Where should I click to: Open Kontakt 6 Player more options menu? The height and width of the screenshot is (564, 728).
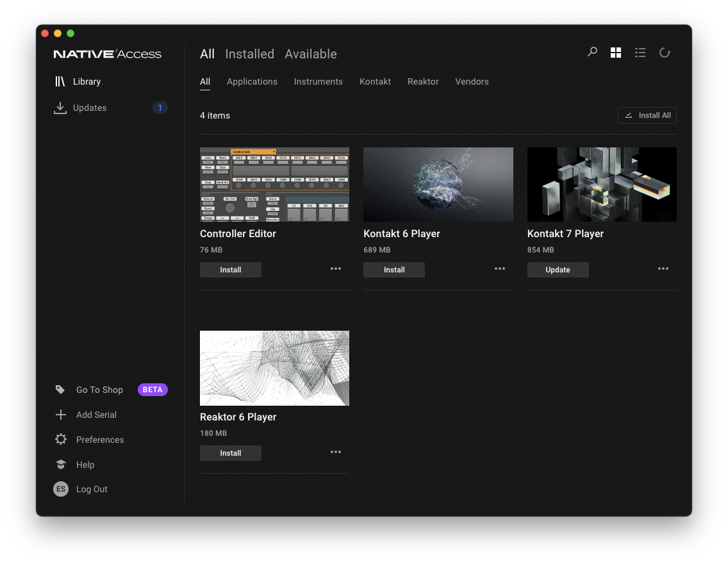(x=500, y=269)
